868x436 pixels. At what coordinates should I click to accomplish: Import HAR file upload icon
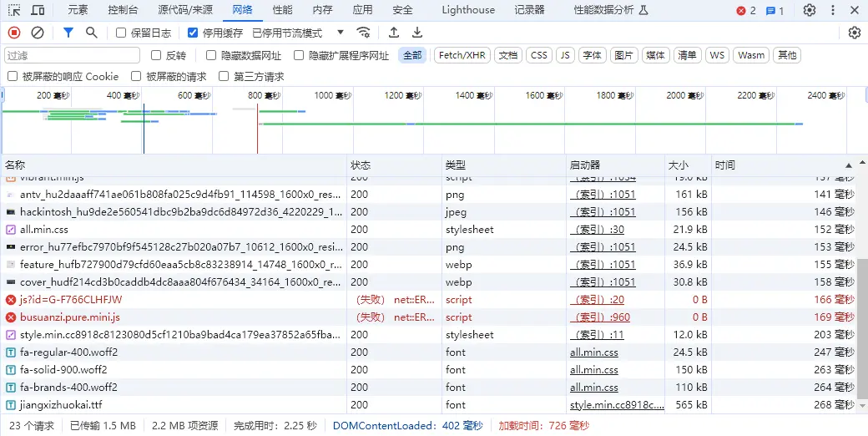point(394,33)
